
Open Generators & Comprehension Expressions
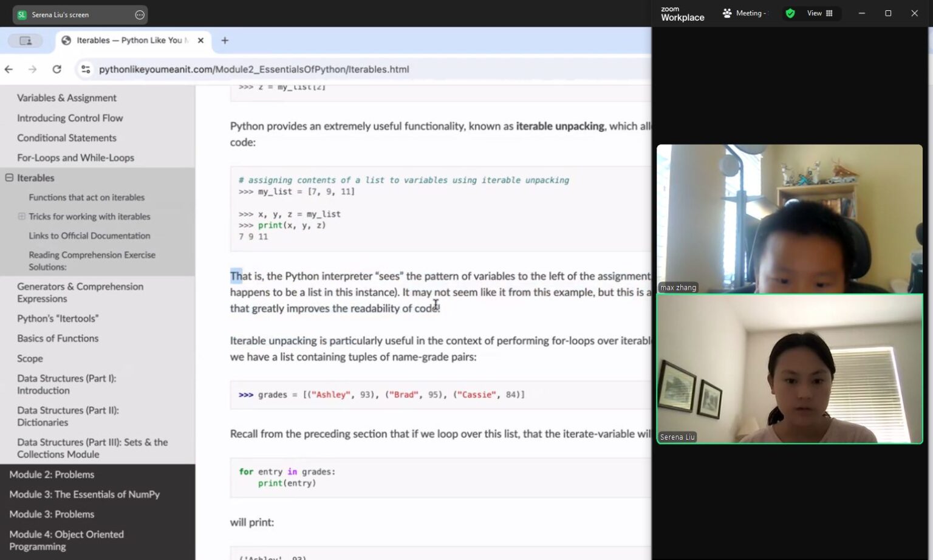80,293
